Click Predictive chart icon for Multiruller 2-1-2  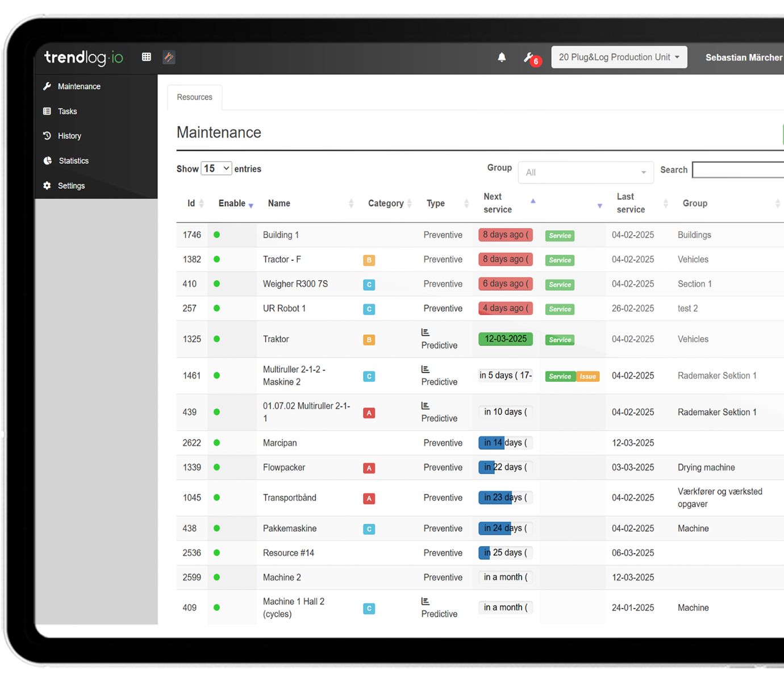click(x=426, y=369)
